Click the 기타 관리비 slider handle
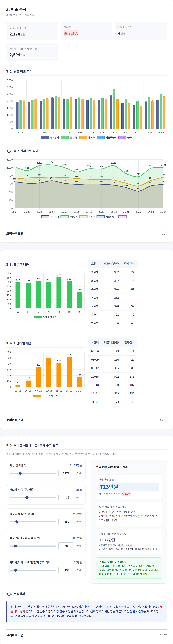 coord(15,570)
